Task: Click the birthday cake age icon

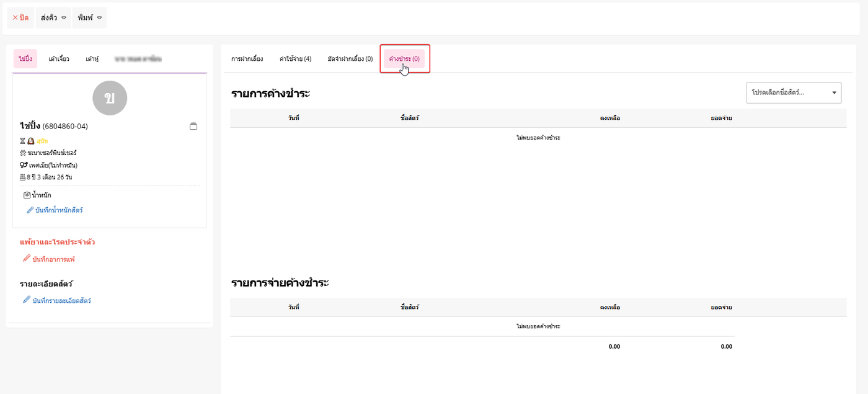Action: (x=23, y=177)
